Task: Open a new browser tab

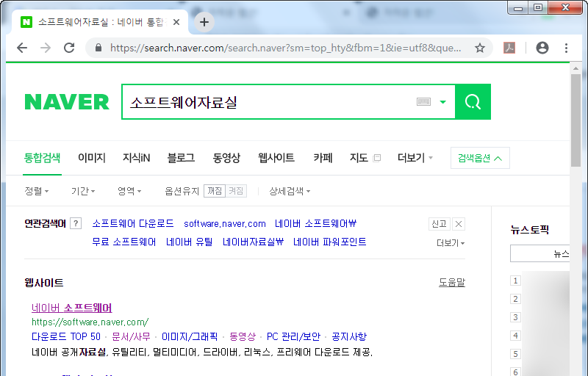Action: (x=204, y=22)
